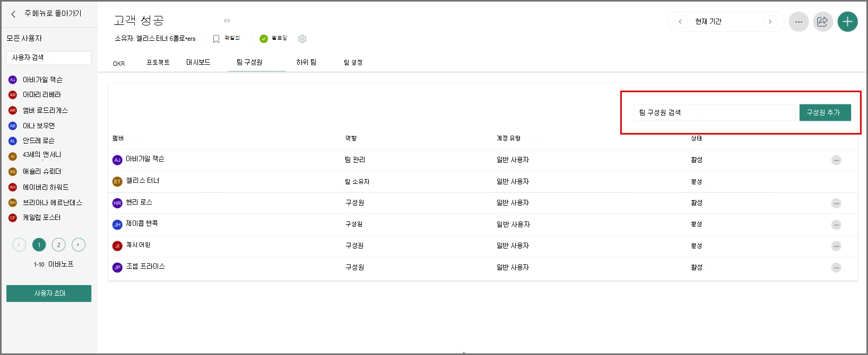Open row menu for 제시 어윈
The height and width of the screenshot is (355, 868).
(x=836, y=246)
